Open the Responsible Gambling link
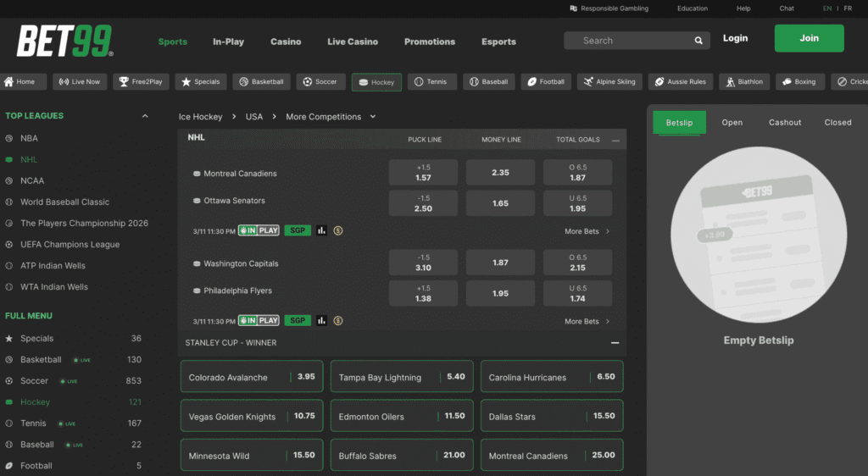This screenshot has height=476, width=868. click(609, 8)
